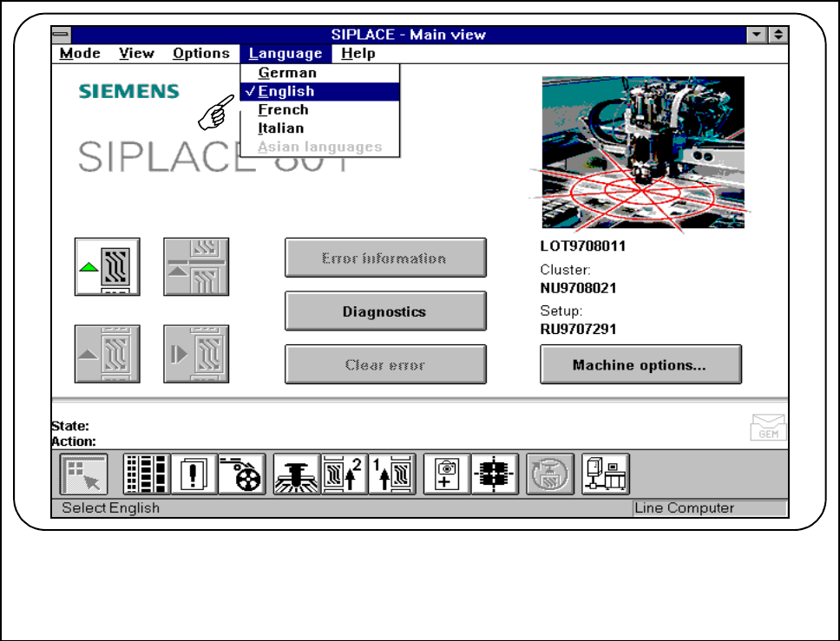Choose French from the Language menu
This screenshot has height=641, width=840.
click(x=320, y=110)
